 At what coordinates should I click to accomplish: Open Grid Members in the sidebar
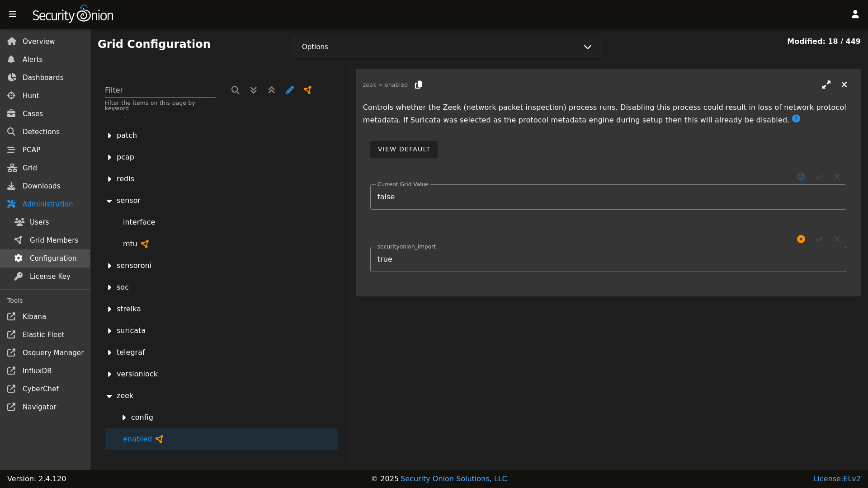[x=54, y=240]
